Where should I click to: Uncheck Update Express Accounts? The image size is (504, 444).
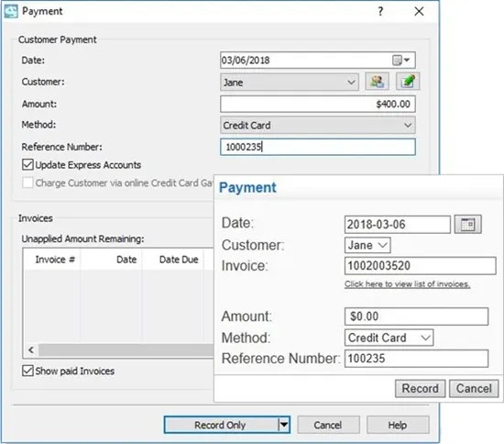pyautogui.click(x=27, y=164)
